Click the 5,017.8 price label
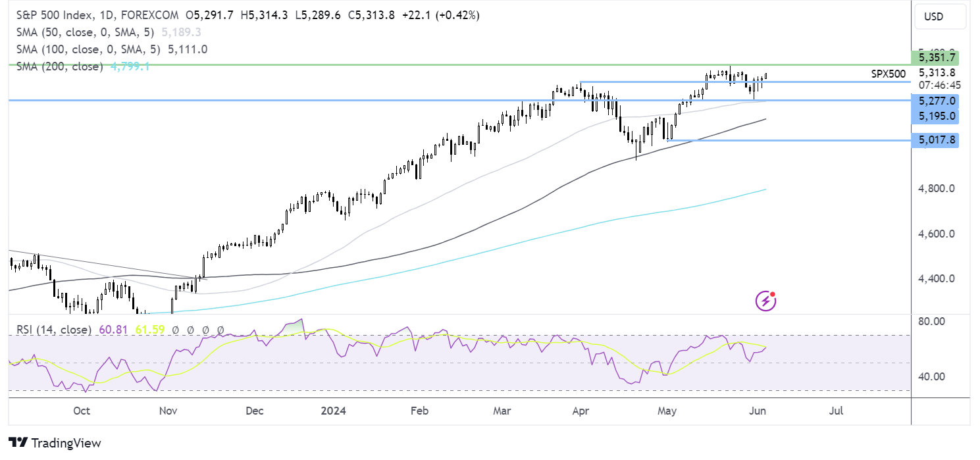Viewport: 980px width, 460px height. [935, 140]
